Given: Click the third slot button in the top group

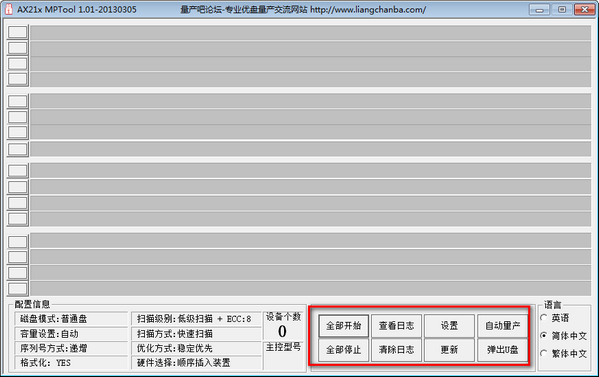Looking at the screenshot, I should tap(18, 63).
